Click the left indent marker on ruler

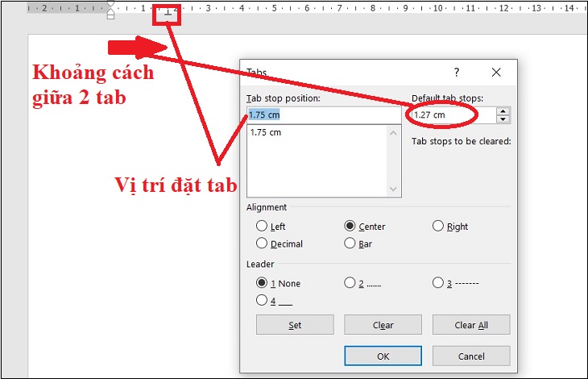[x=110, y=16]
